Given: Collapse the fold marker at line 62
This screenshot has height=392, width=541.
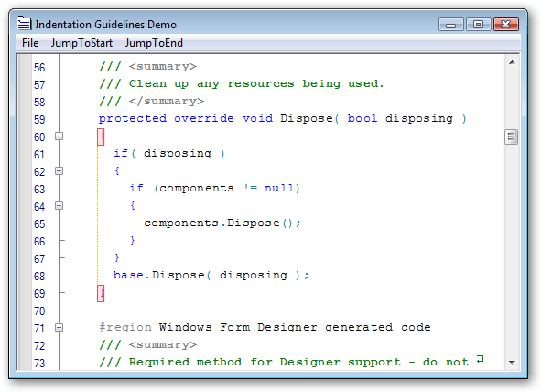Looking at the screenshot, I should [59, 170].
